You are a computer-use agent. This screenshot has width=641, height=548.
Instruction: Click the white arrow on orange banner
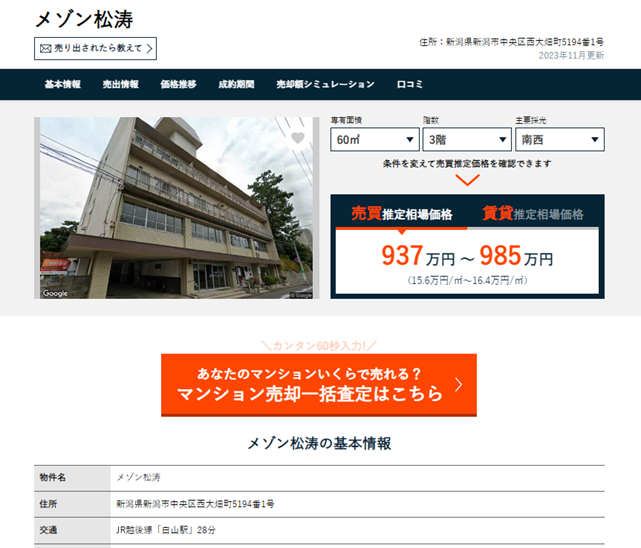(459, 385)
